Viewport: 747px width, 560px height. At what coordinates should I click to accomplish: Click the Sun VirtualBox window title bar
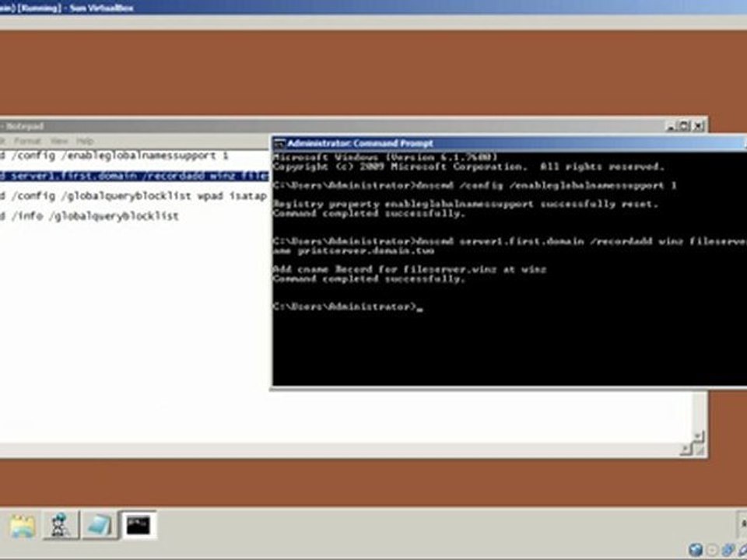pyautogui.click(x=373, y=8)
